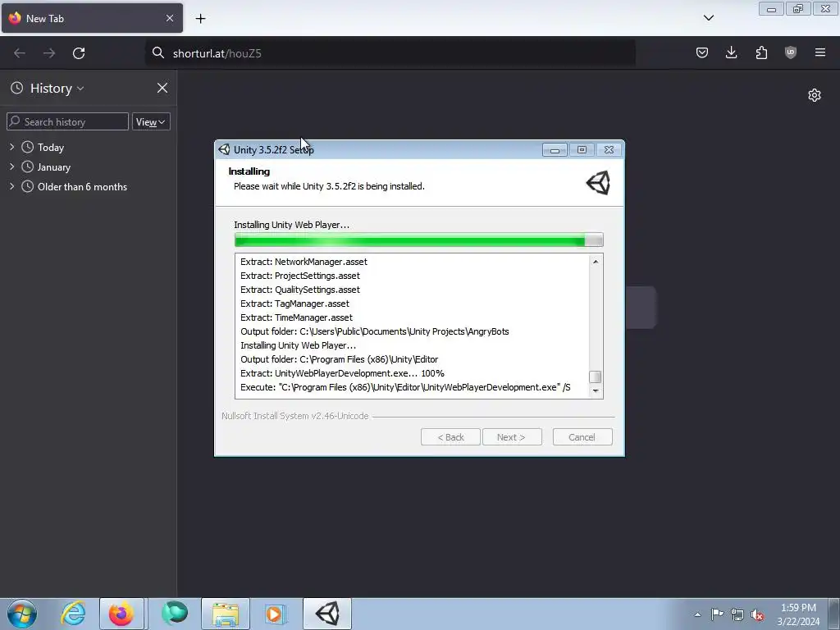Image resolution: width=840 pixels, height=630 pixels.
Task: Click the installer's Next button
Action: pos(512,437)
